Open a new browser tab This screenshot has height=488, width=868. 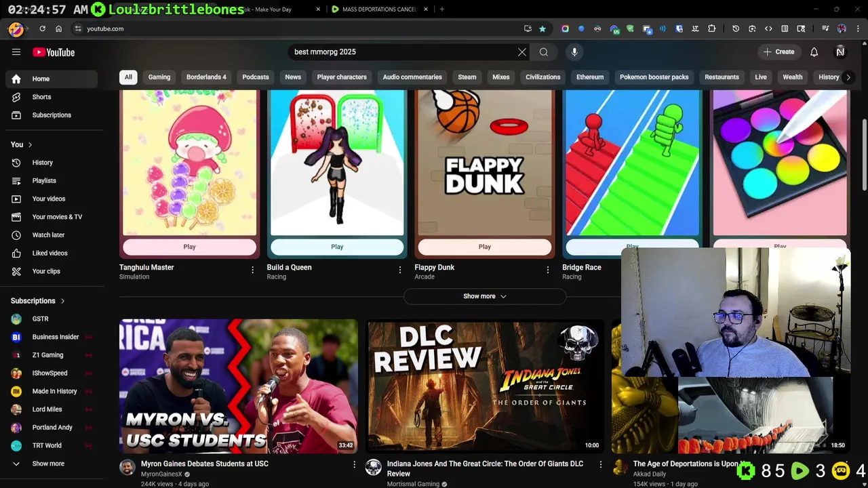[442, 9]
